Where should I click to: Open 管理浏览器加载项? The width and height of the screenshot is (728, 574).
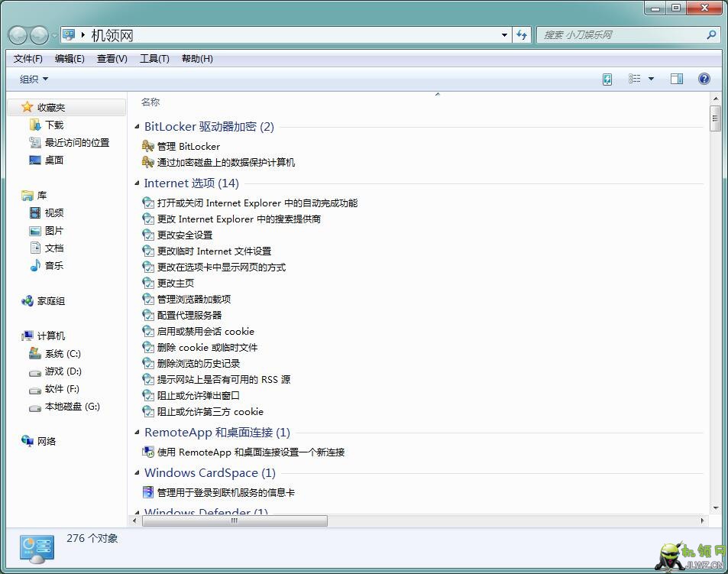pos(193,300)
